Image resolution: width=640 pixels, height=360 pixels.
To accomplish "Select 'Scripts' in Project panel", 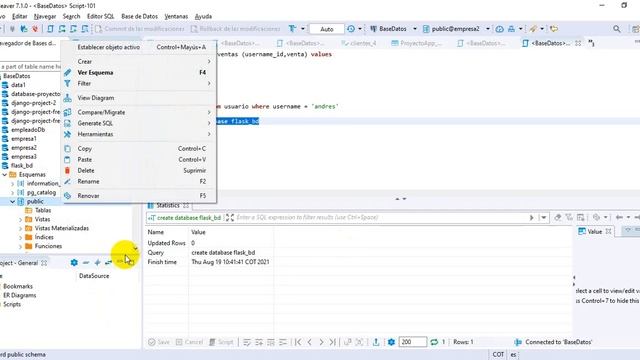I will click(x=12, y=304).
